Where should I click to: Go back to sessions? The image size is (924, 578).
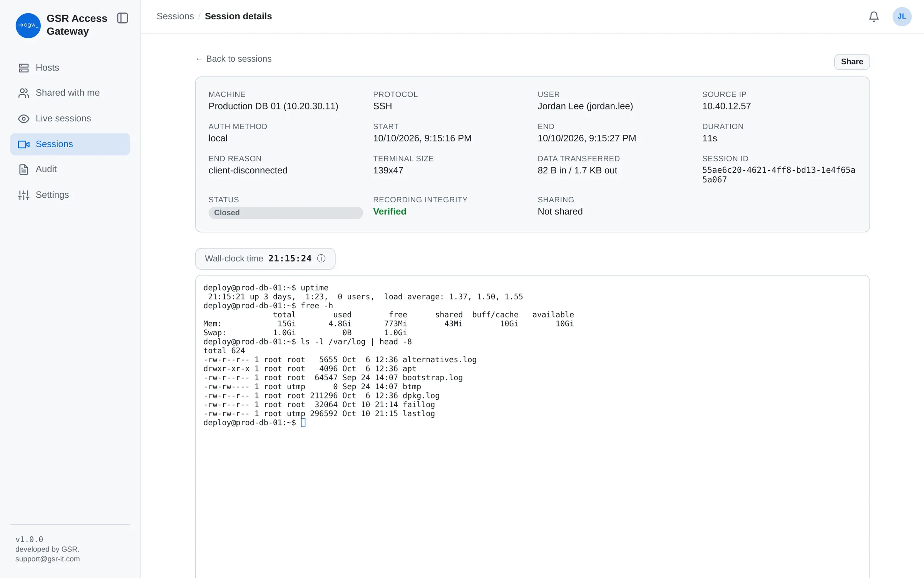(233, 59)
